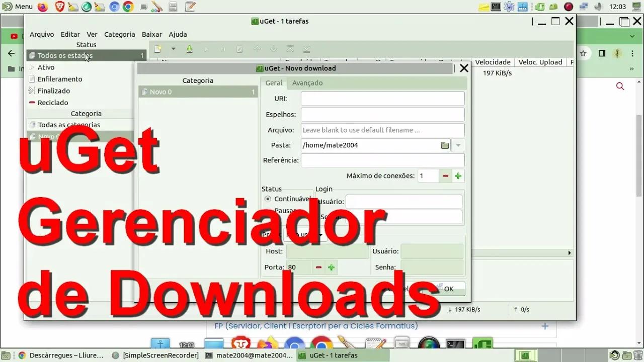Open the Pasta folder dropdown arrow
Screen dimensions: 644x362
point(458,145)
